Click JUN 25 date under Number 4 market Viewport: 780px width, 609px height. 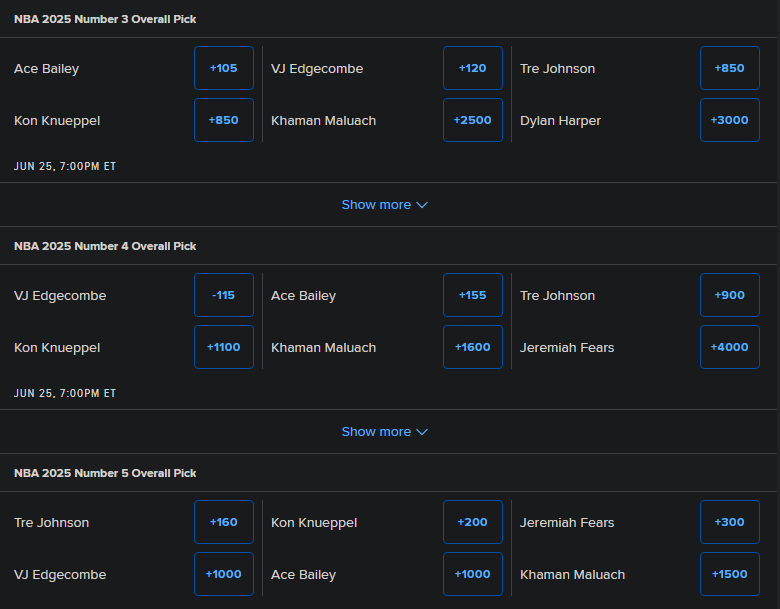point(65,393)
